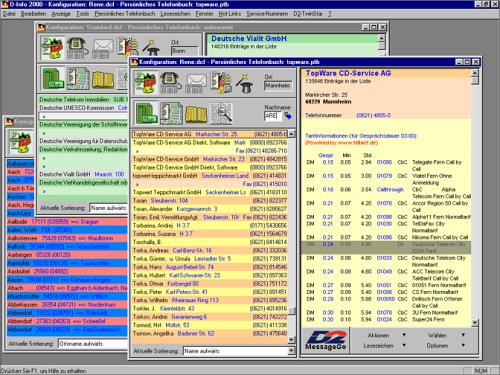Image resolution: width=500 pixels, height=375 pixels.
Task: Select Tornow, Angelika Badener Str. 62 entry
Action: coord(210,333)
